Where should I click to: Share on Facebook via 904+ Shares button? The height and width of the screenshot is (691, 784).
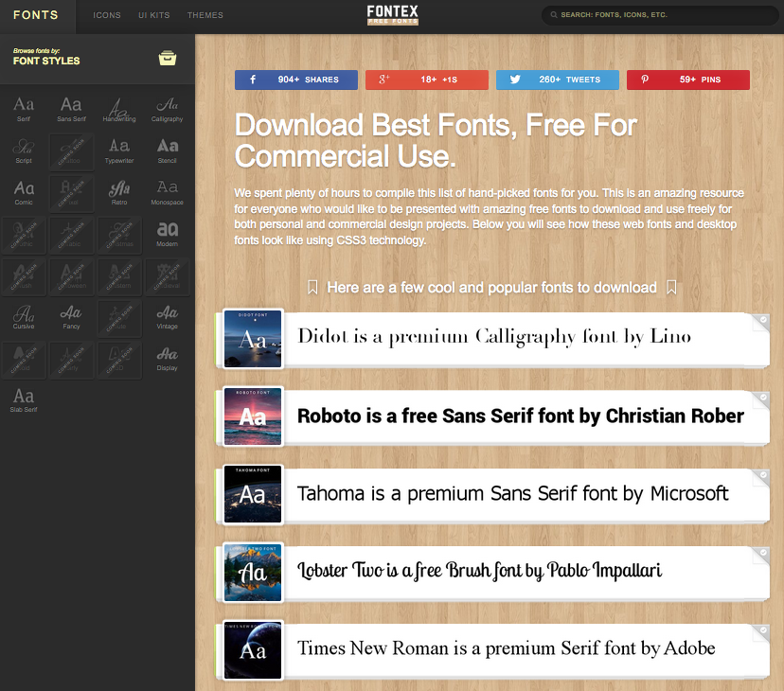point(296,80)
